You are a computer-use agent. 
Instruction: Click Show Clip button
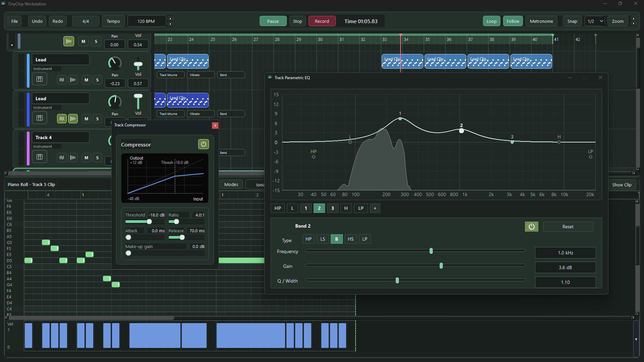coord(622,185)
